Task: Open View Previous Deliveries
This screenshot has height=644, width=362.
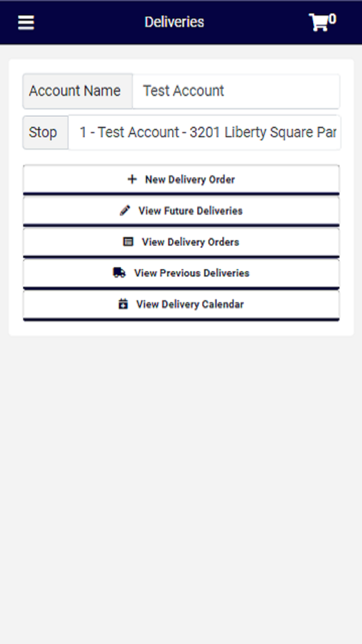Action: coord(181,273)
